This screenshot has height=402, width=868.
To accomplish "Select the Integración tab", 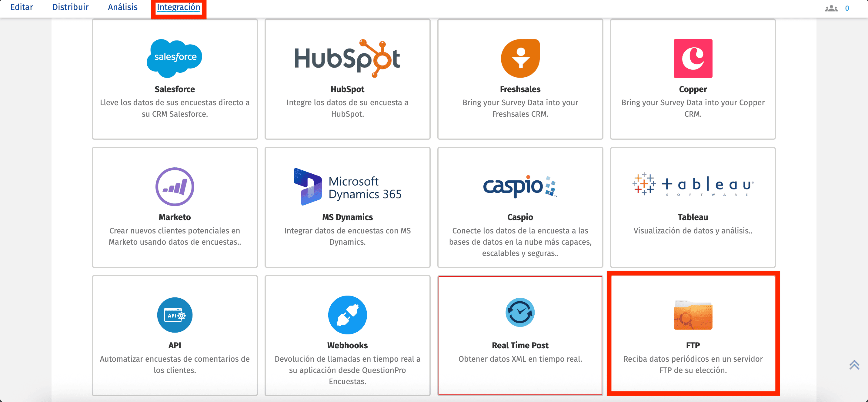I will [x=178, y=7].
